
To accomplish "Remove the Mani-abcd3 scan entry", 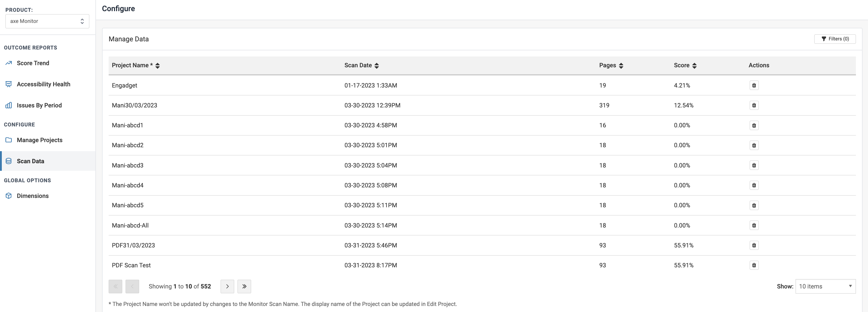I will 754,165.
